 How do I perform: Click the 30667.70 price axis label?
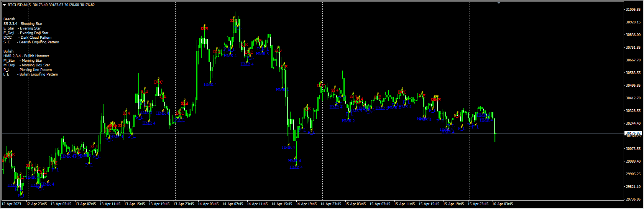[633, 60]
